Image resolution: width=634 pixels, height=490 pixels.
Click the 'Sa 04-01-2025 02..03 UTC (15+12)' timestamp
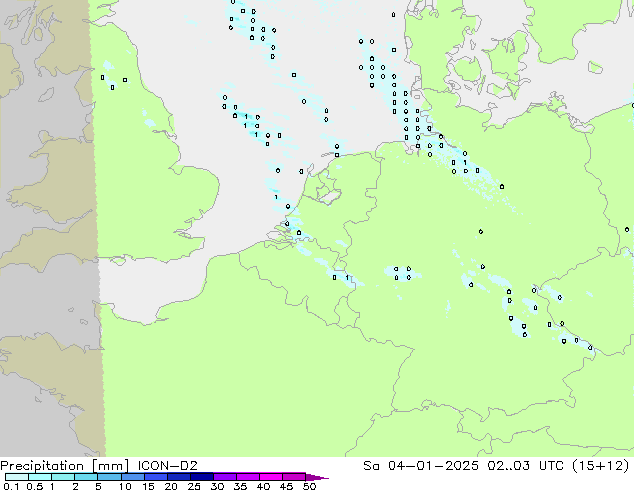tap(496, 466)
